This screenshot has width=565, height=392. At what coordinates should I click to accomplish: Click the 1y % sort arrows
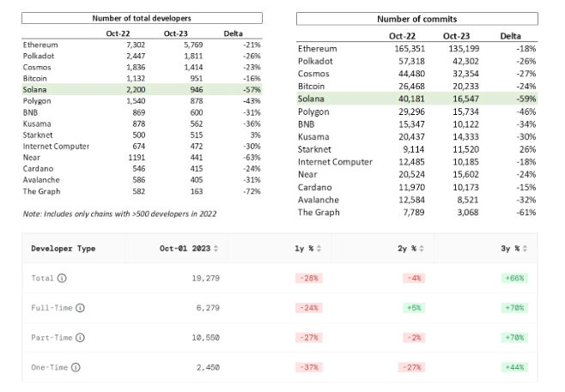(x=320, y=249)
